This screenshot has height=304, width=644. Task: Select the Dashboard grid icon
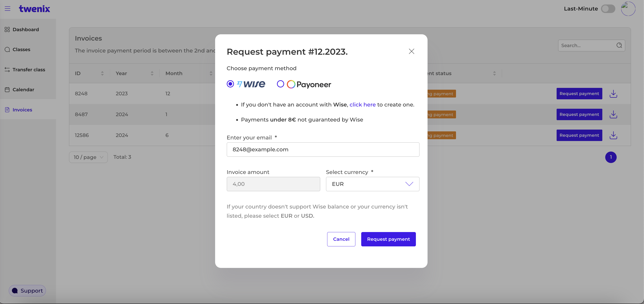click(x=7, y=29)
